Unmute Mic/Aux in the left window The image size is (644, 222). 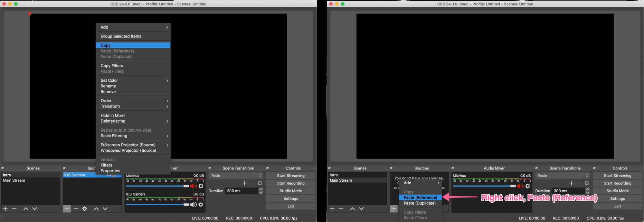pyautogui.click(x=193, y=186)
